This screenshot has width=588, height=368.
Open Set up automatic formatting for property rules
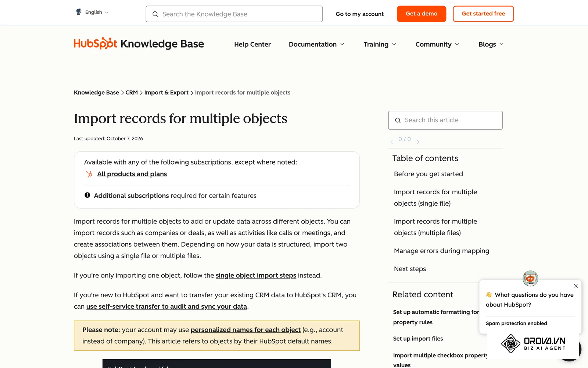436,317
